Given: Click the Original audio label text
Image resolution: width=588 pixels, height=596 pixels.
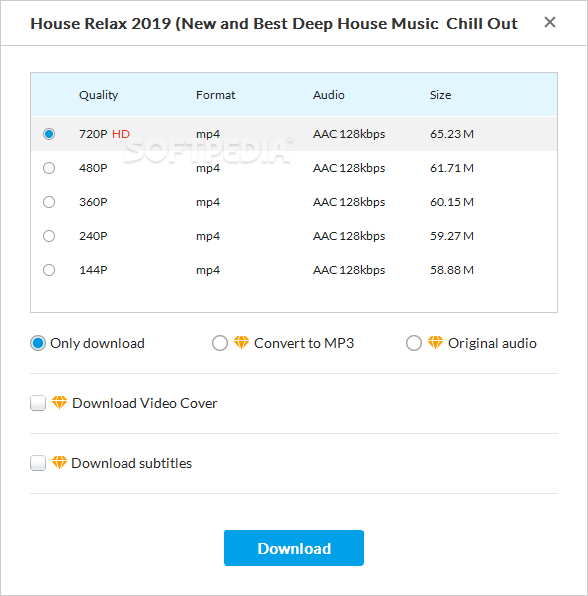Looking at the screenshot, I should click(x=492, y=344).
